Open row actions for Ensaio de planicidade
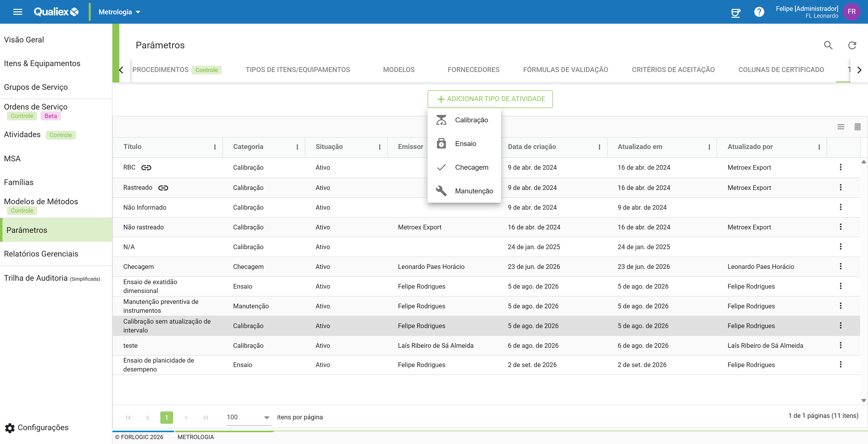 coord(840,364)
